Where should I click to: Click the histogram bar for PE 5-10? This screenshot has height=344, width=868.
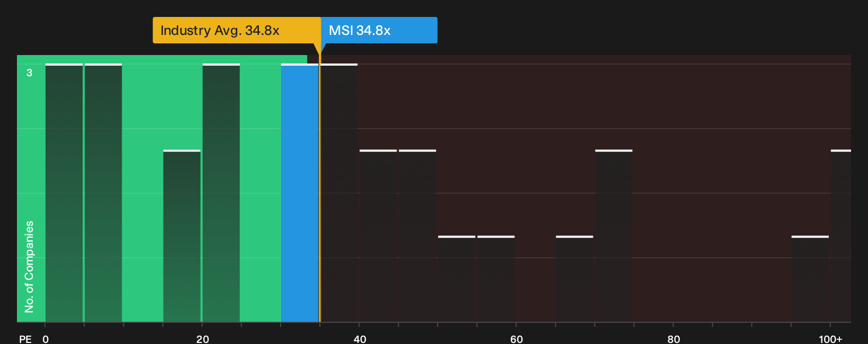[x=103, y=193]
